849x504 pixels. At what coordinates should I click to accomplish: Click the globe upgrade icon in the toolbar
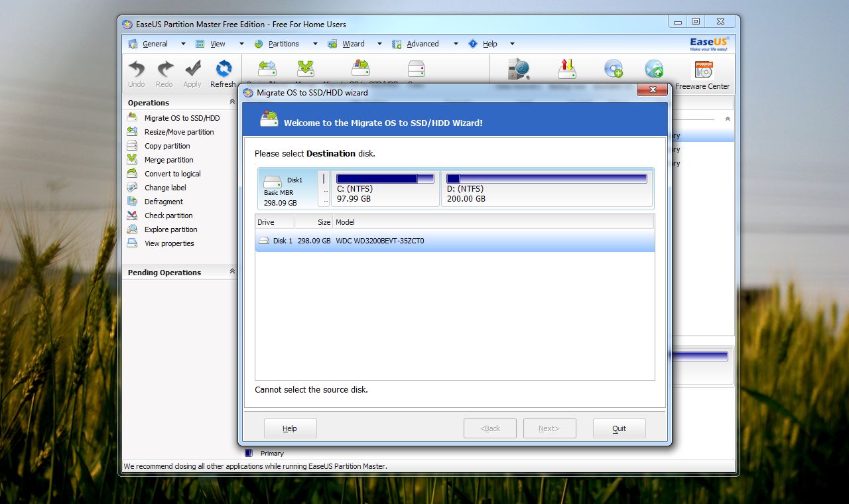point(654,69)
